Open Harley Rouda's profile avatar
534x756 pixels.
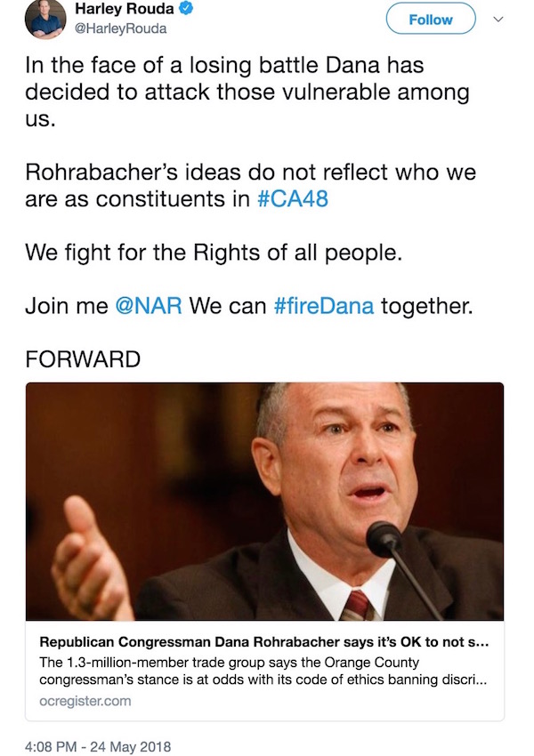[x=45, y=20]
